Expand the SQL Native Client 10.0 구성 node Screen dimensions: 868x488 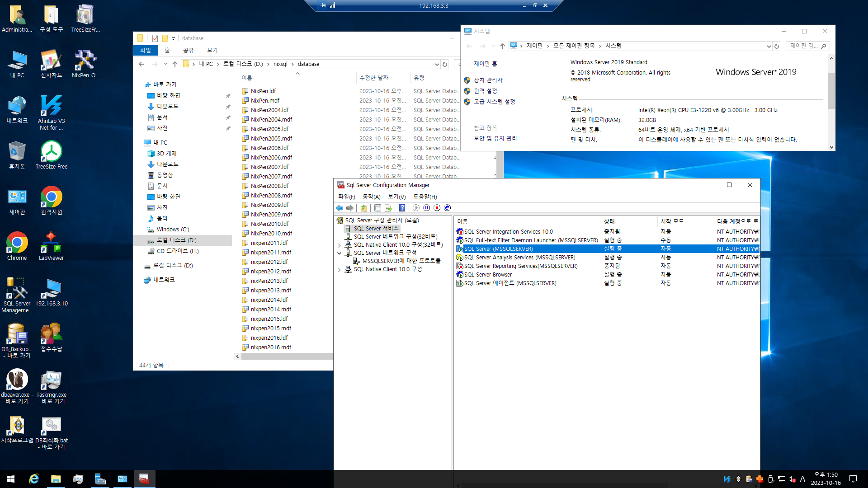tap(340, 269)
